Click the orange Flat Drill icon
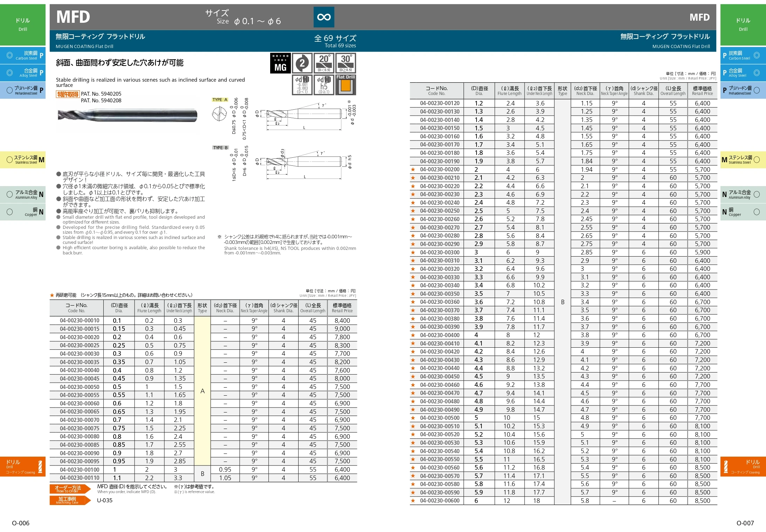766x532 pixels. pyautogui.click(x=346, y=85)
